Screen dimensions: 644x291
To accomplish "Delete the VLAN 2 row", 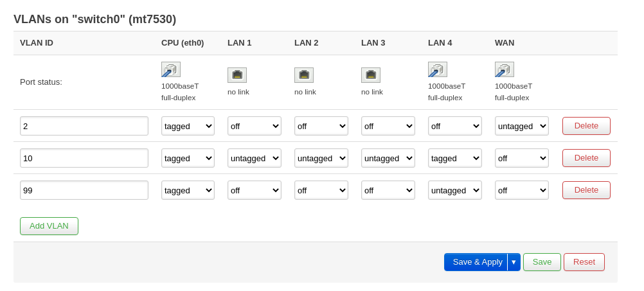I will coord(586,126).
